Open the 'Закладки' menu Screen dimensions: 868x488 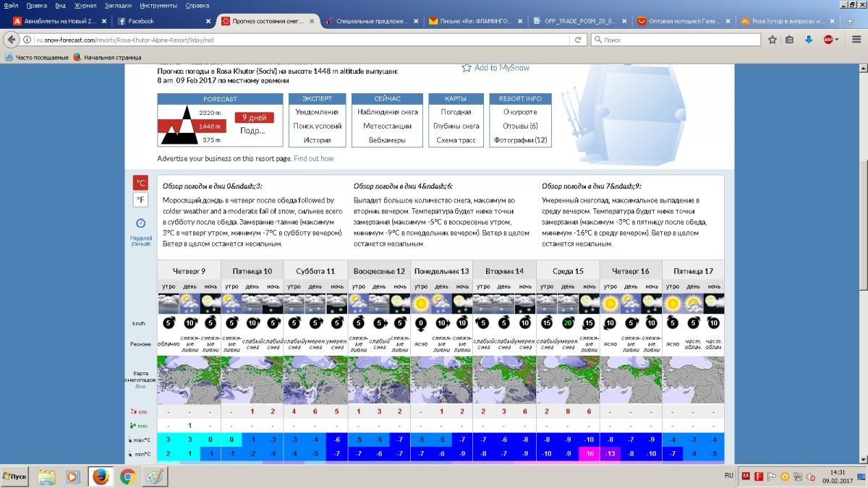tap(119, 5)
